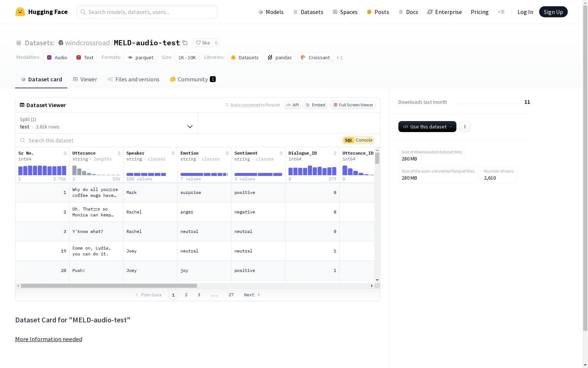Sort by the Sr No. column
The image size is (588, 368).
point(65,153)
